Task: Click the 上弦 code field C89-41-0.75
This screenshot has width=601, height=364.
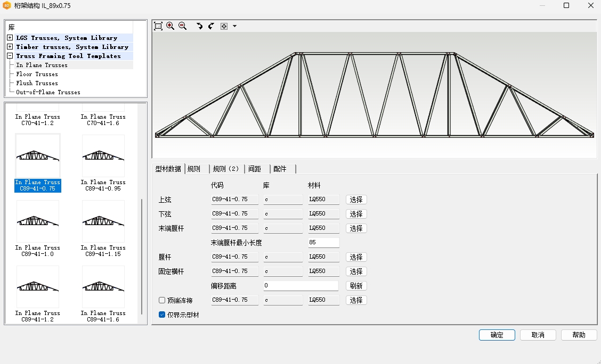Action: pyautogui.click(x=234, y=200)
